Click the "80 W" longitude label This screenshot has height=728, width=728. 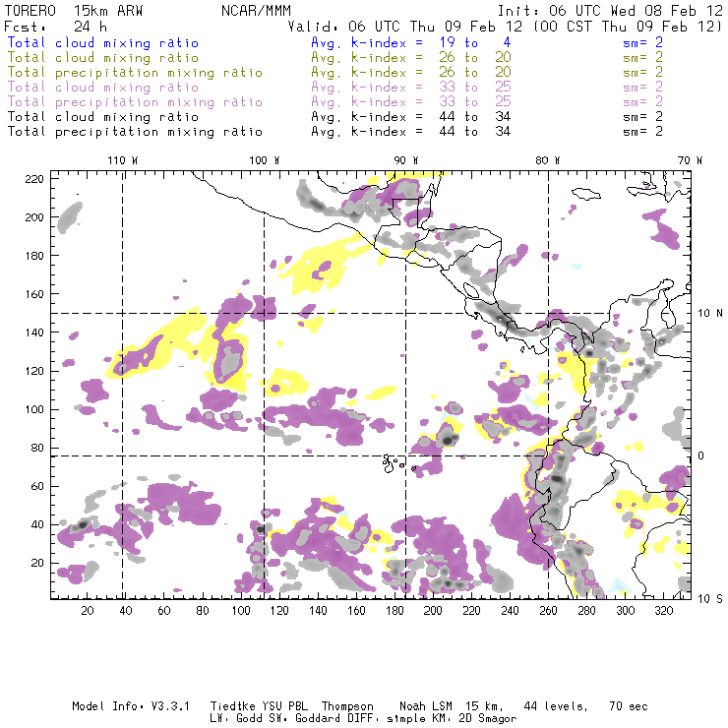click(x=547, y=160)
